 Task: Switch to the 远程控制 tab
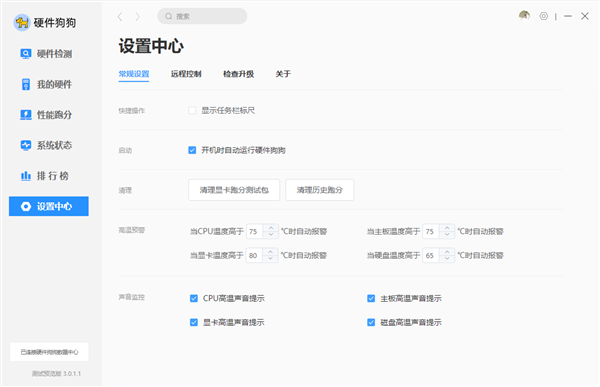tap(186, 74)
